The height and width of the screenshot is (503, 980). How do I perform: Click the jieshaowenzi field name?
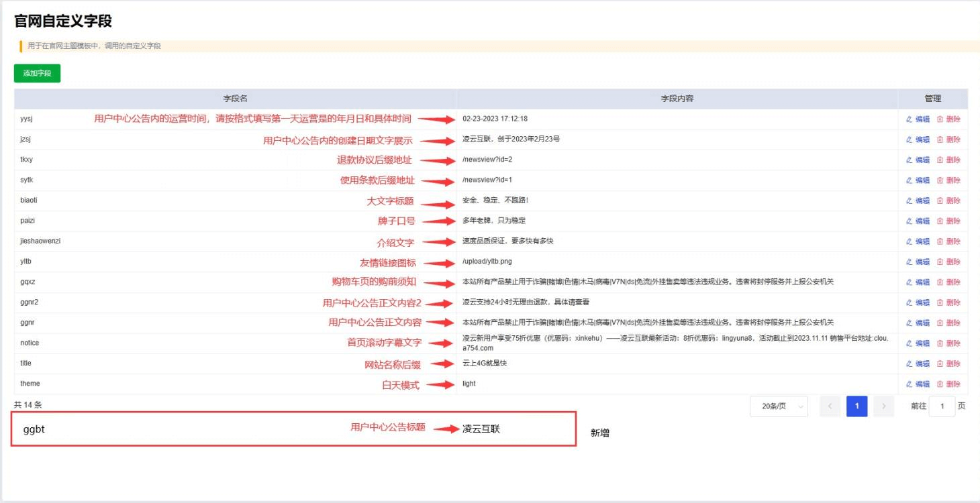pos(40,241)
